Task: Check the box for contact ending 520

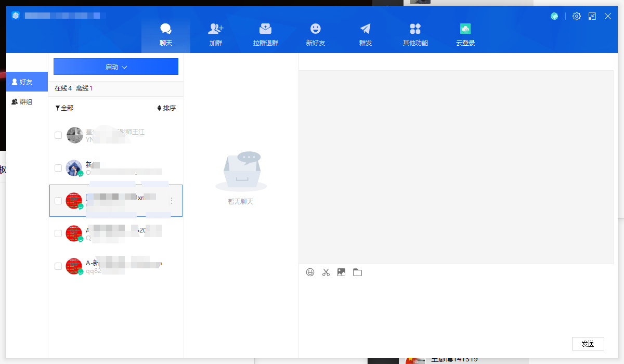Action: click(x=58, y=233)
